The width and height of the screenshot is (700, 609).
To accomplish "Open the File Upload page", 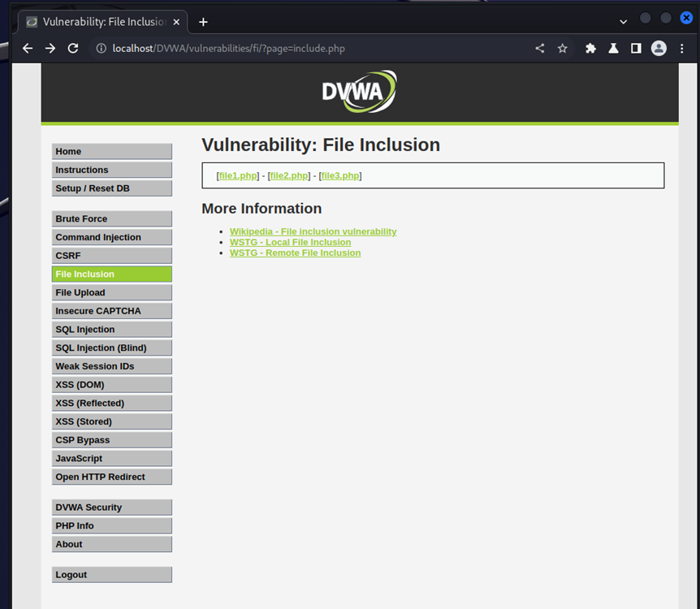I will [x=111, y=292].
